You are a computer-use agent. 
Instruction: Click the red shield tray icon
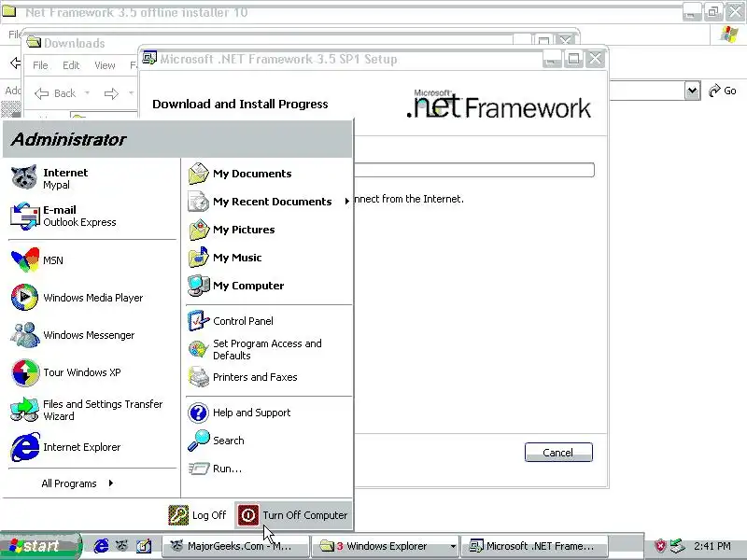(660, 546)
